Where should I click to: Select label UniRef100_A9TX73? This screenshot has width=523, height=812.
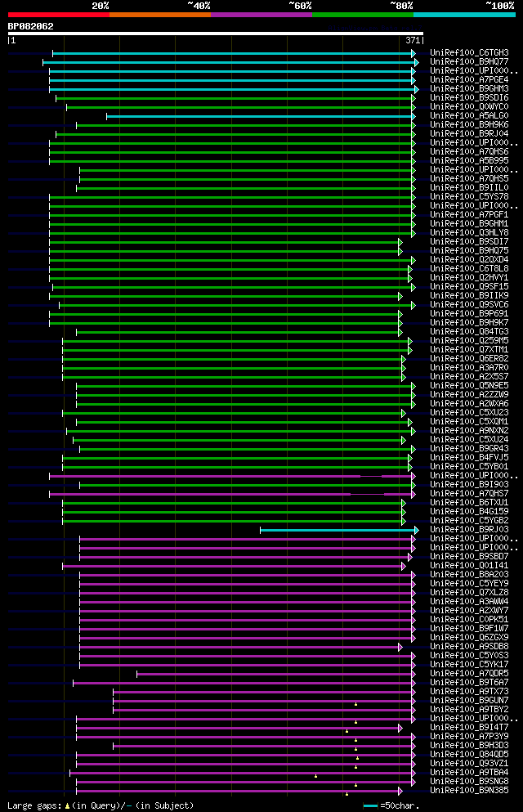tap(469, 691)
